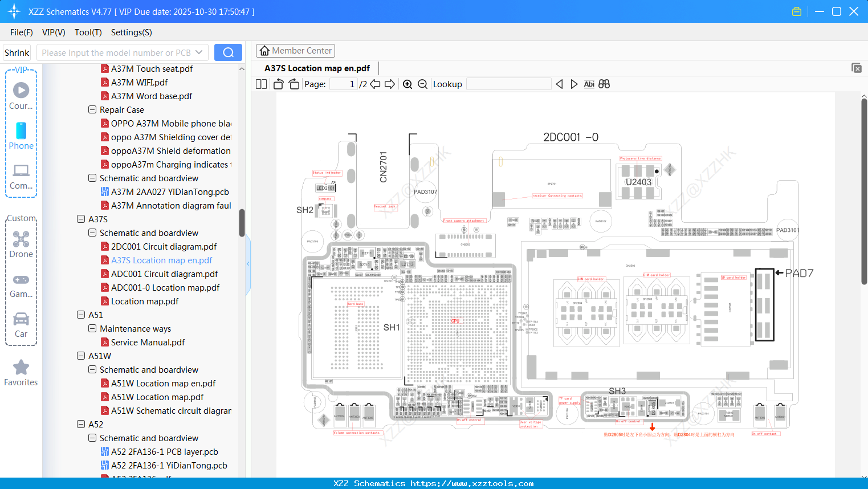
Task: Select the Phone category in the sidebar
Action: [x=21, y=136]
